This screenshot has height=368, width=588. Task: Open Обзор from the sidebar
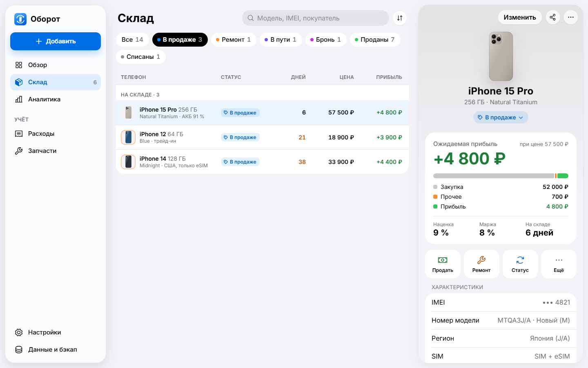(x=56, y=65)
